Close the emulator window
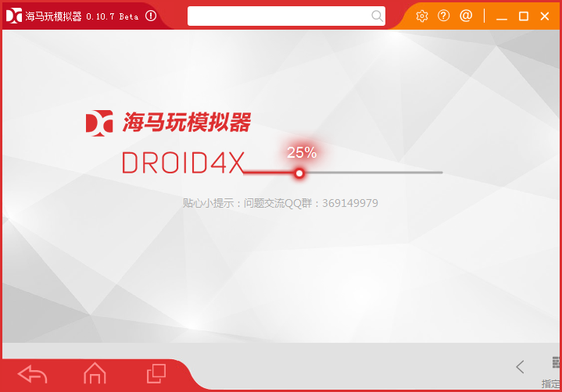 pyautogui.click(x=545, y=16)
